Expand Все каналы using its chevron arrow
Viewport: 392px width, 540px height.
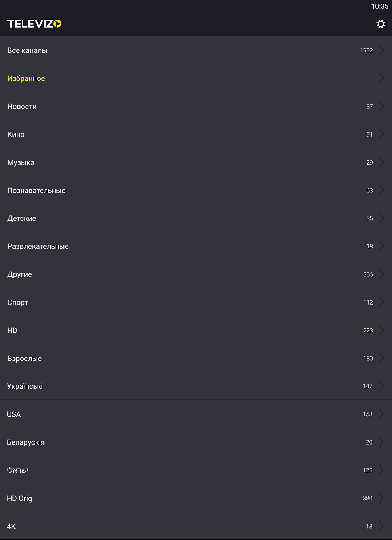click(382, 50)
